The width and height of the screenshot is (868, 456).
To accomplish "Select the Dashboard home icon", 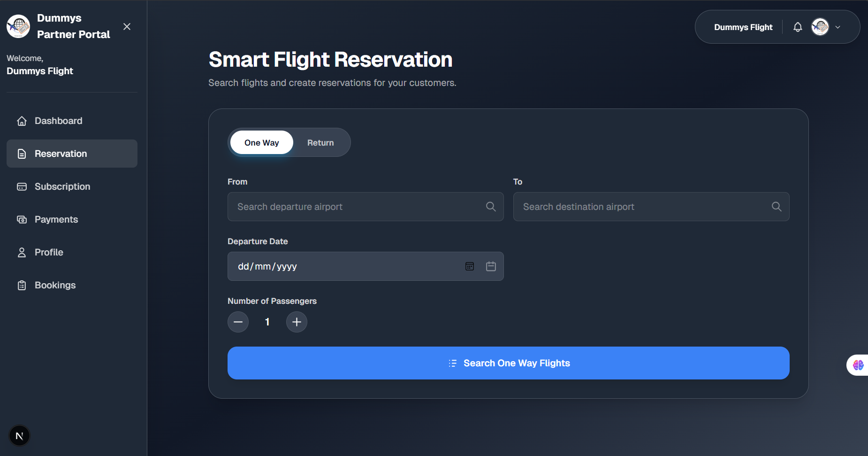I will (22, 121).
